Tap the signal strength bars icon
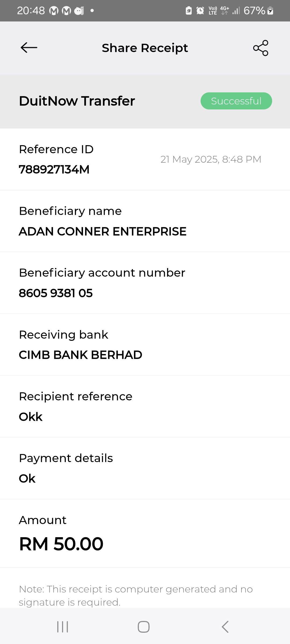This screenshot has height=644, width=290. [236, 11]
